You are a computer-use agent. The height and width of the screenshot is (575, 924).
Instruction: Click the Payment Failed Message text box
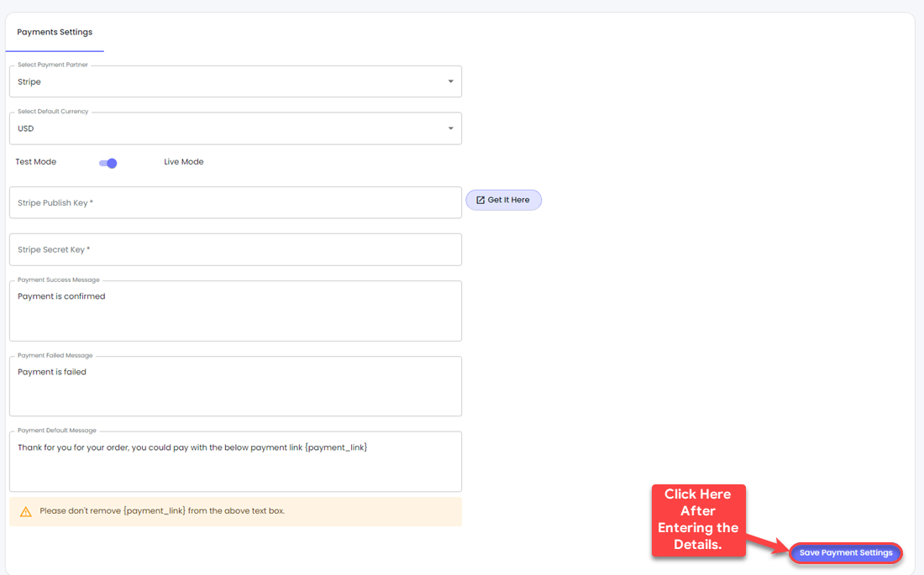[235, 386]
